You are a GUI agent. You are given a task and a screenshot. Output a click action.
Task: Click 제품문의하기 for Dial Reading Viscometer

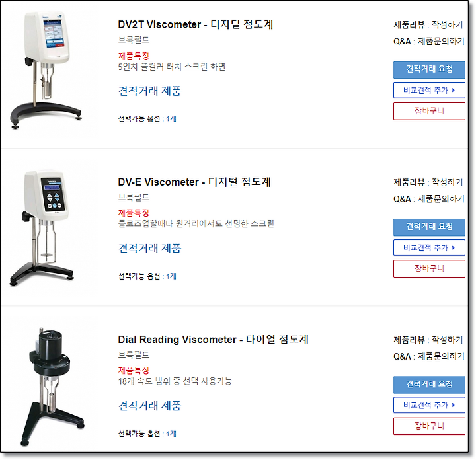tap(442, 356)
